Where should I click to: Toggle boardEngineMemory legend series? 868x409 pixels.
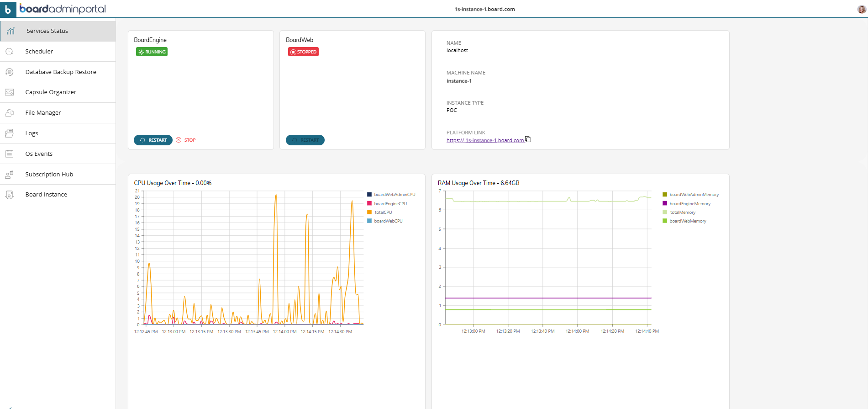click(x=687, y=203)
